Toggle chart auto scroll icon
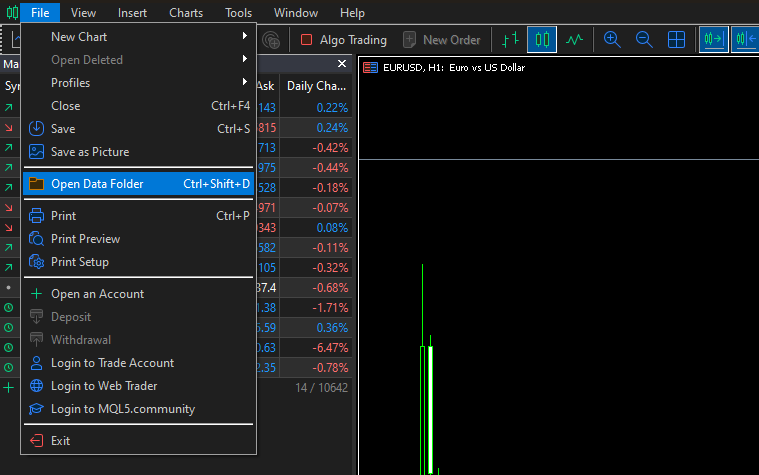The width and height of the screenshot is (759, 475). click(x=714, y=39)
